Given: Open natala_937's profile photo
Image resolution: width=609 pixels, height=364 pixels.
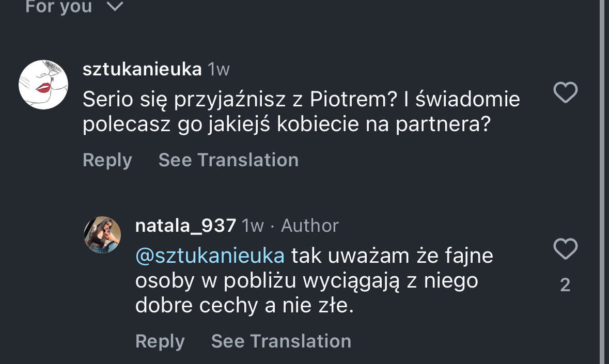Looking at the screenshot, I should coord(102,235).
